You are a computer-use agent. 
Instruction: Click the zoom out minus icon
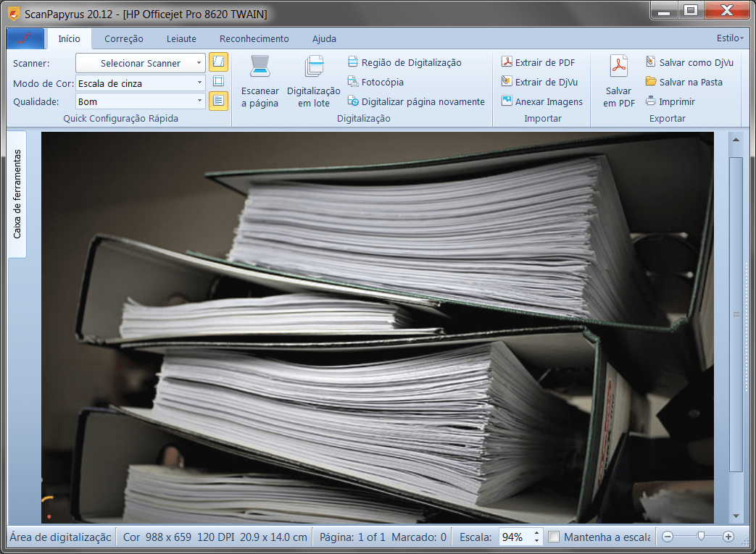pyautogui.click(x=668, y=537)
